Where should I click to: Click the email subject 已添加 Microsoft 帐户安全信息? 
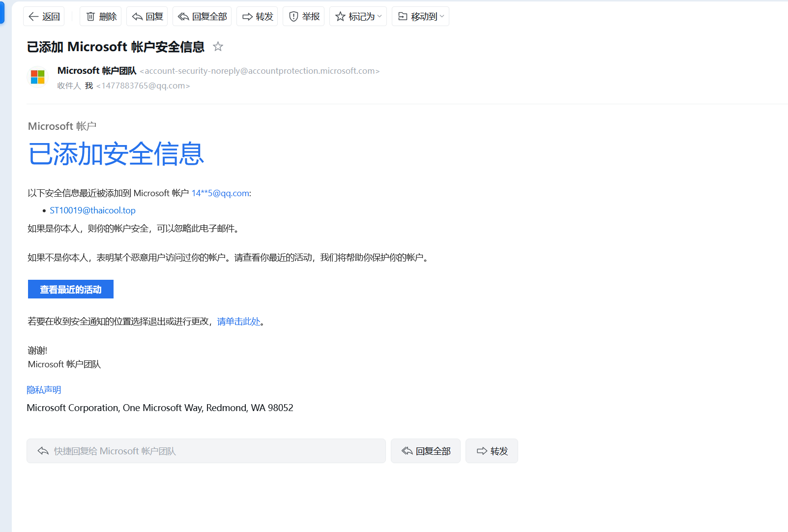[x=116, y=47]
